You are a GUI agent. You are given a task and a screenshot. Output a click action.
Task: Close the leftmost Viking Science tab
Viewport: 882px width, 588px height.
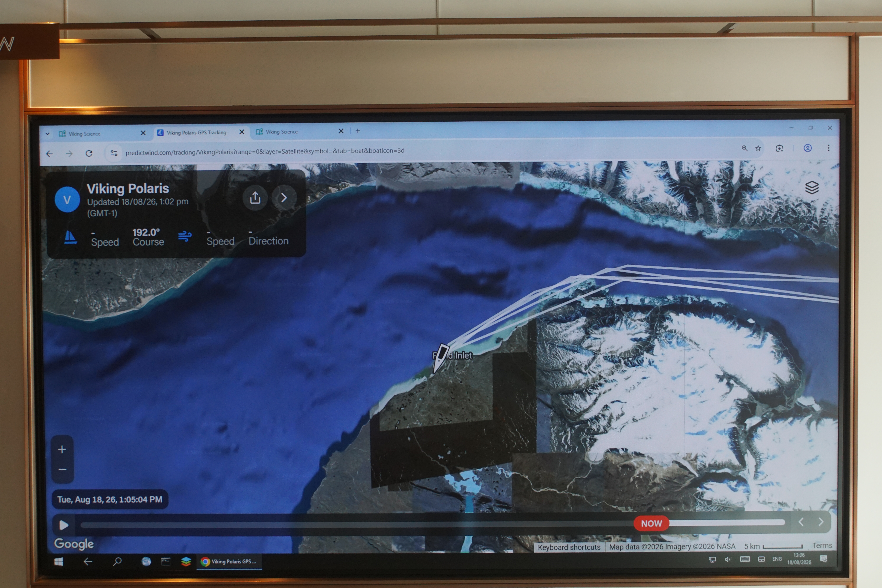pyautogui.click(x=143, y=133)
